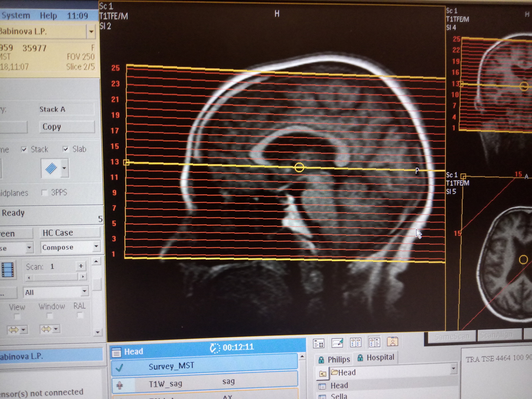Click the tool panel scroll up arrow
The image size is (532, 399).
[x=96, y=262]
